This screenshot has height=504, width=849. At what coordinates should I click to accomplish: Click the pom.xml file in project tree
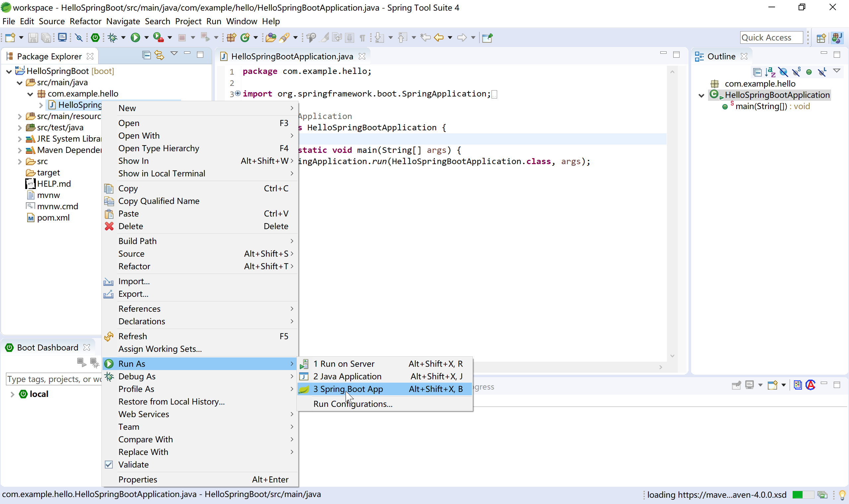click(52, 217)
